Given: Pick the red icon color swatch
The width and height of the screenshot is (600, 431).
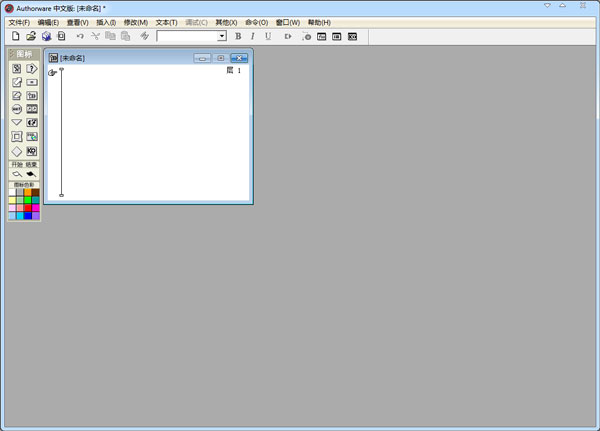Looking at the screenshot, I should coord(28,207).
